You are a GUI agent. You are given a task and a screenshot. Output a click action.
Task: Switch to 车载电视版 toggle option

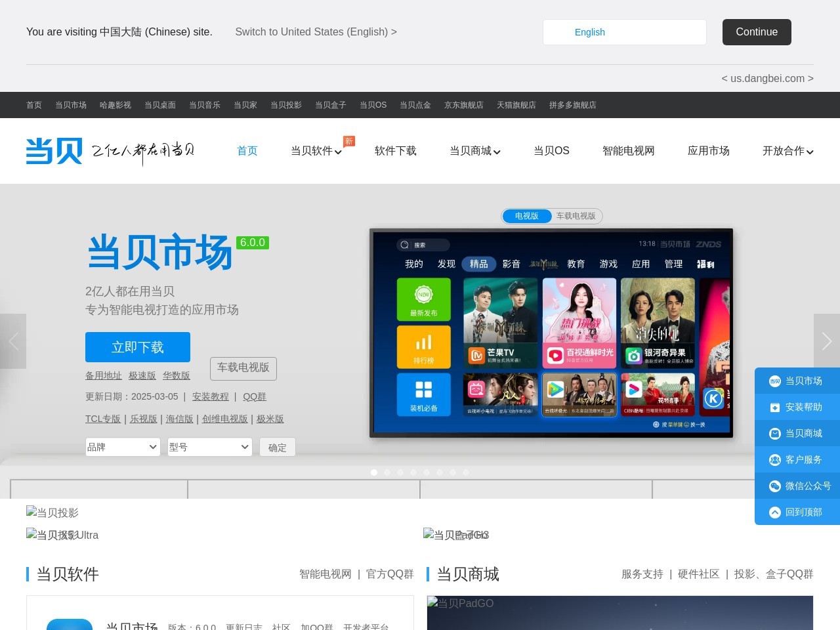coord(576,216)
